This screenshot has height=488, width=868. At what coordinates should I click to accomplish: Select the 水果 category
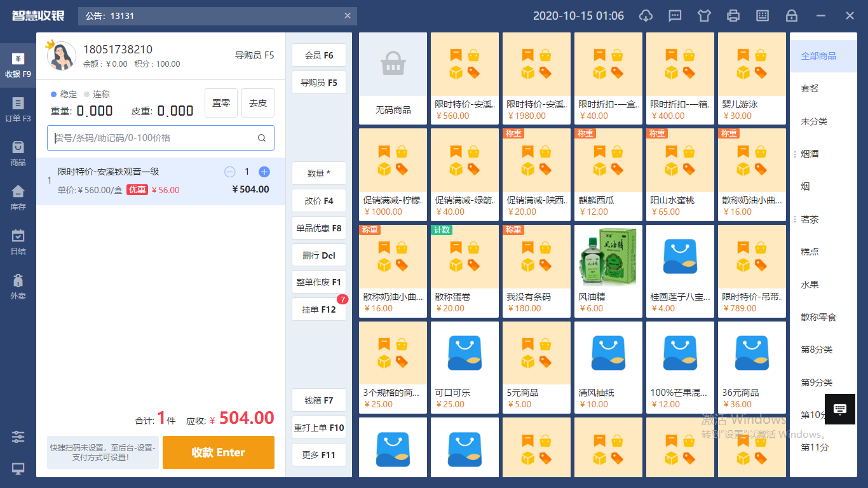(x=810, y=285)
